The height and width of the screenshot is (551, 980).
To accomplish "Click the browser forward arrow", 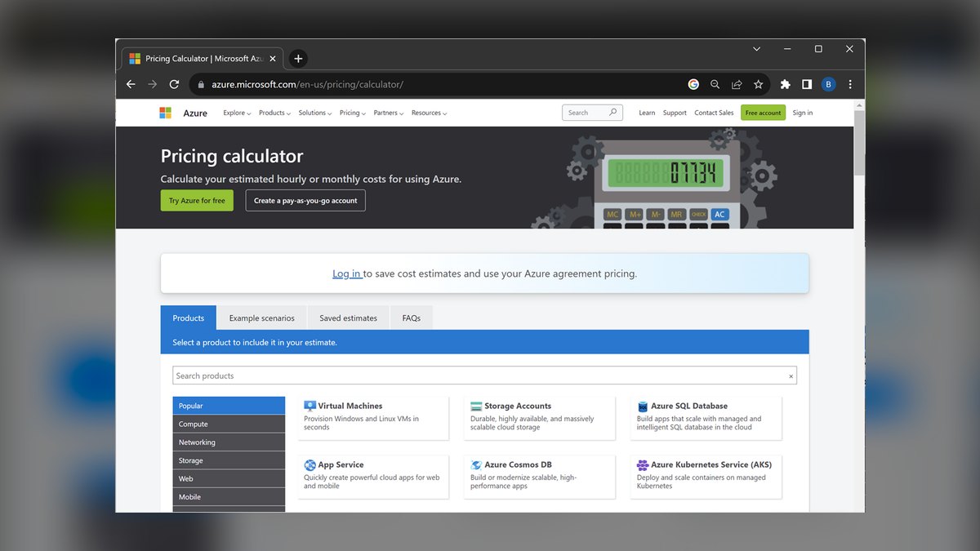I will [152, 84].
